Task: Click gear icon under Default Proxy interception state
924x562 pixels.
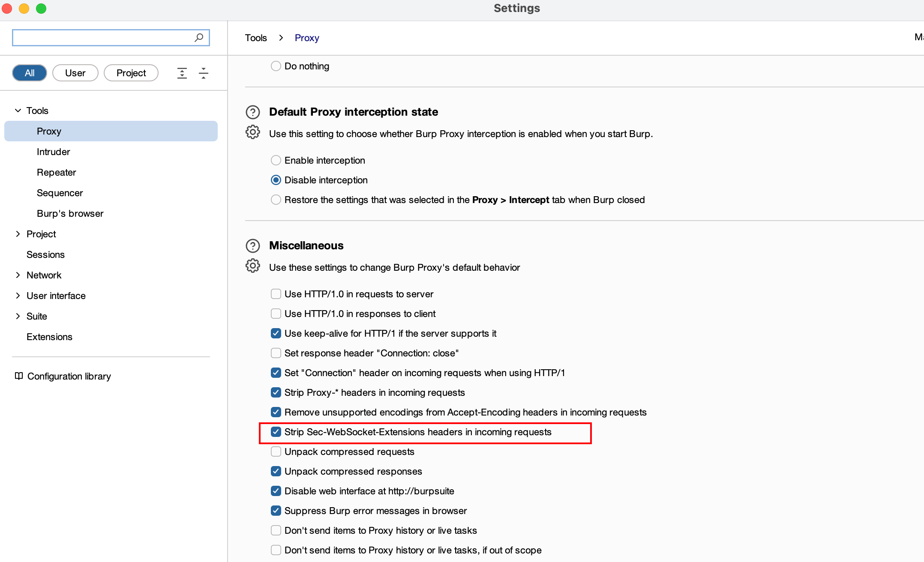Action: [x=253, y=132]
